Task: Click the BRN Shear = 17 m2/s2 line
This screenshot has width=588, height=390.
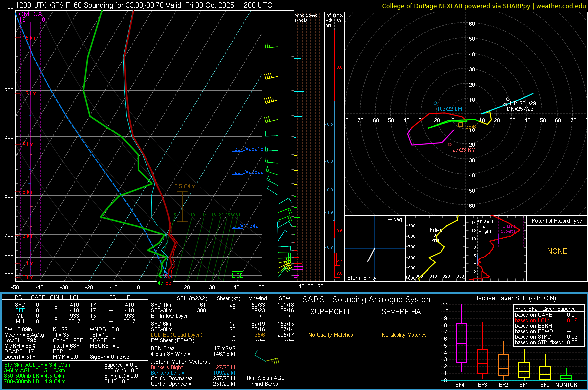Action: 193,348
